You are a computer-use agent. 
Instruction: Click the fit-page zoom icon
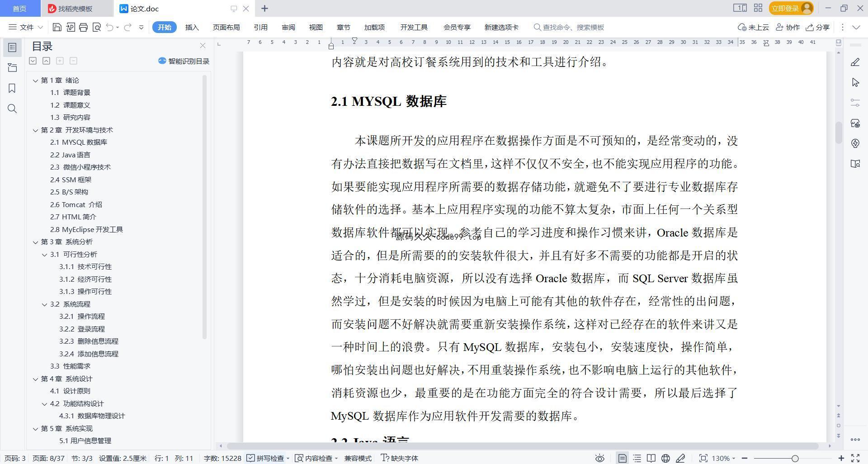click(x=703, y=458)
